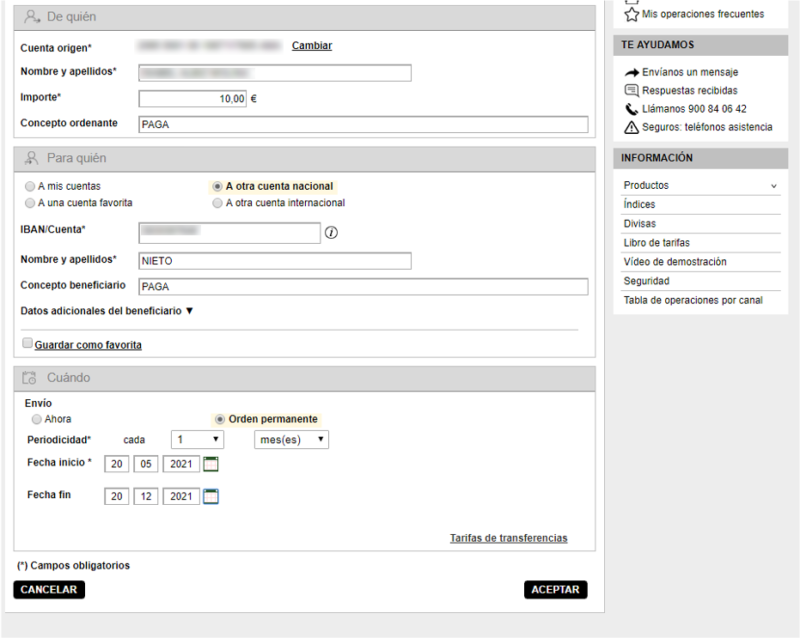
Task: Click the Mis operaciones frecuentes star icon
Action: click(x=631, y=14)
